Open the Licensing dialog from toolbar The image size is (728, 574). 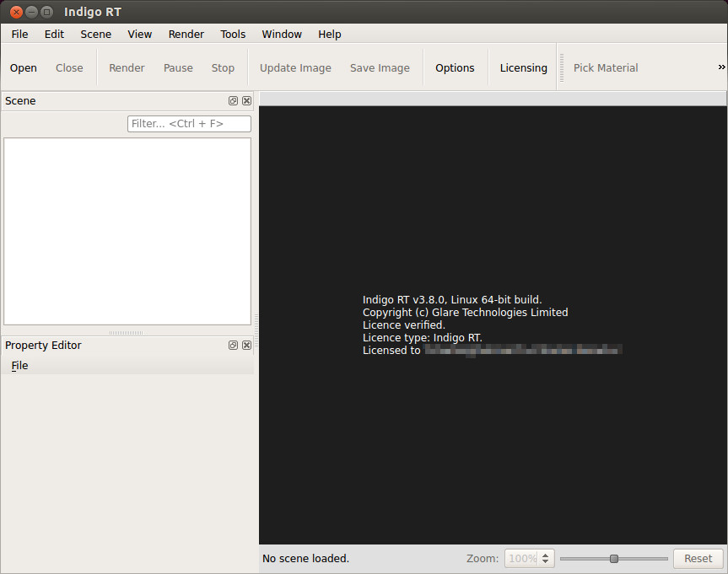click(523, 68)
